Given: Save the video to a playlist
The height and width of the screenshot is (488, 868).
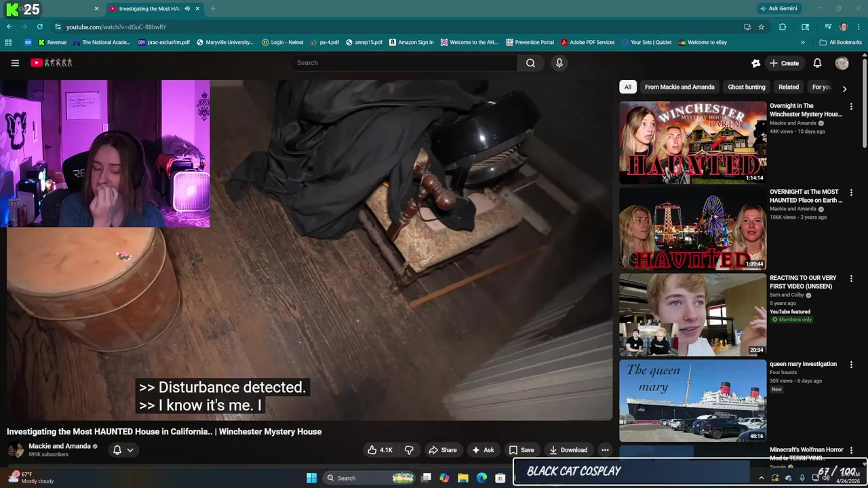Looking at the screenshot, I should point(521,450).
